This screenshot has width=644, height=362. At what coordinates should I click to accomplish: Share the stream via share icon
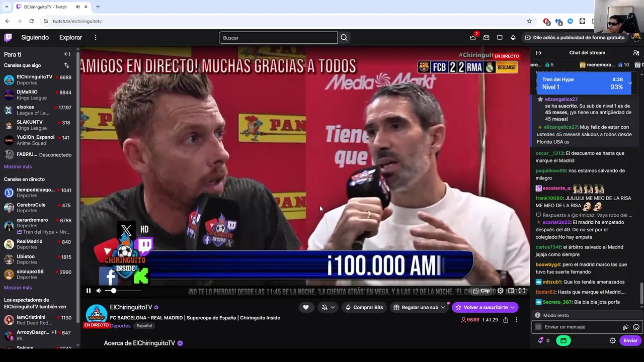tap(506, 320)
